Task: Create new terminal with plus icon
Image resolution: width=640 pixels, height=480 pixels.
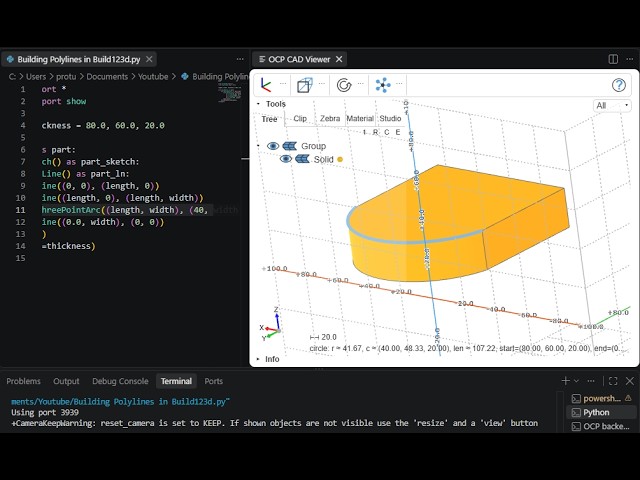Action: (x=565, y=381)
